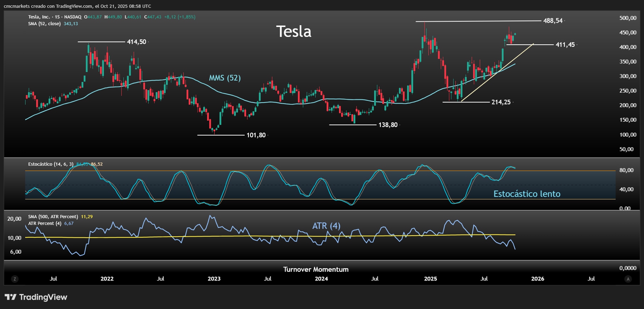
Task: Click the 40,00 stochastic axis label
Action: pos(626,189)
